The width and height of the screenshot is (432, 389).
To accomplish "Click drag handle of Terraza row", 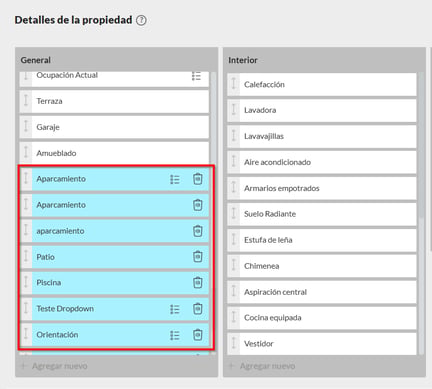I will tap(26, 101).
